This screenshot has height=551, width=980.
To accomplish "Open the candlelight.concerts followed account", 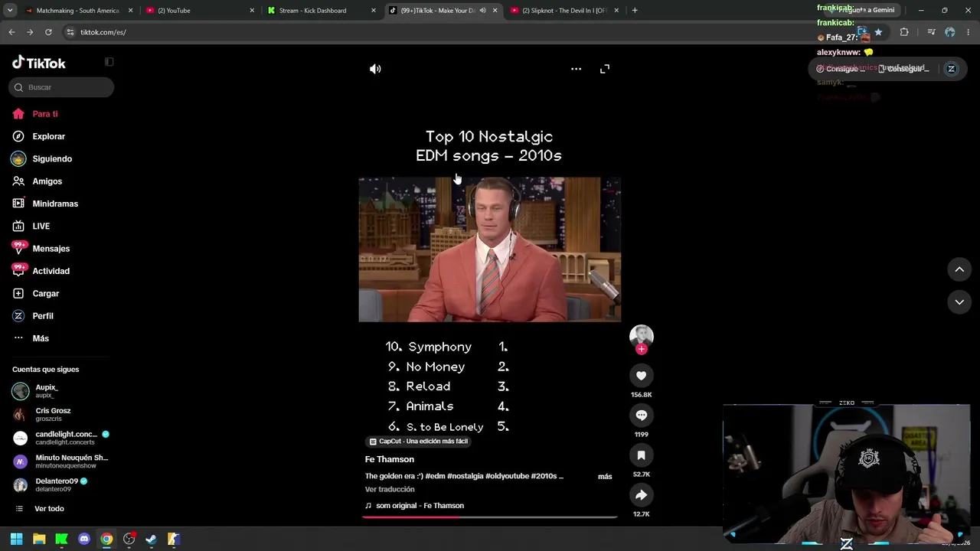I will pos(61,438).
